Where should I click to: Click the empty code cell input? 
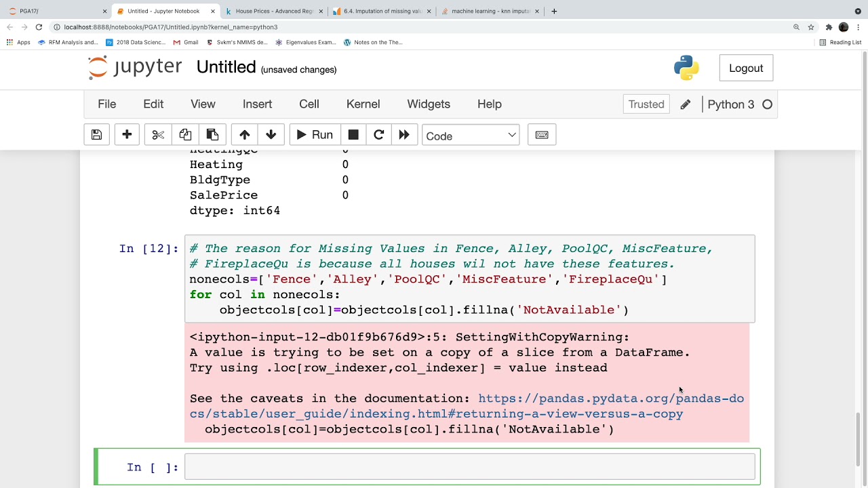click(469, 467)
